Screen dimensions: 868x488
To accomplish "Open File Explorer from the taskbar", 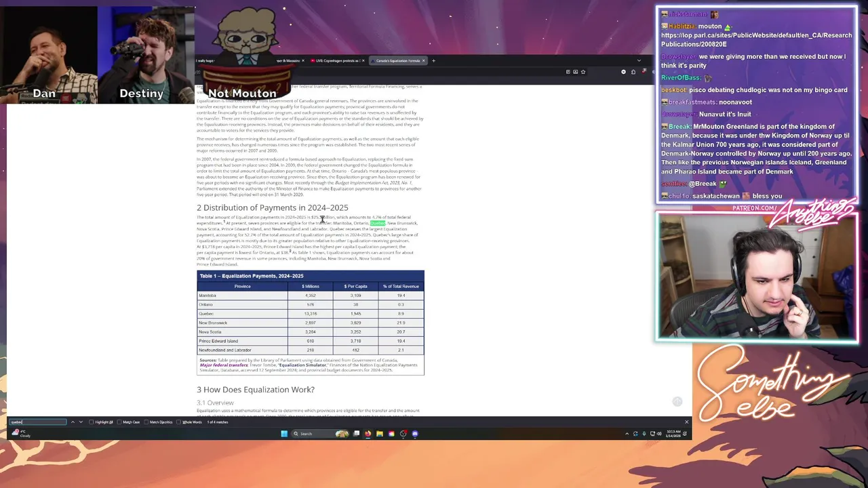I will 380,434.
